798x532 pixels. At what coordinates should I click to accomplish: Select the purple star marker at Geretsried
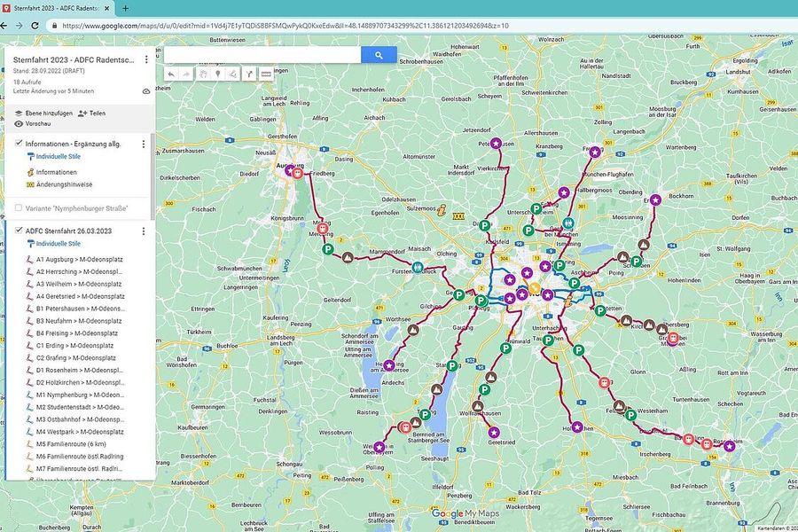click(x=494, y=433)
